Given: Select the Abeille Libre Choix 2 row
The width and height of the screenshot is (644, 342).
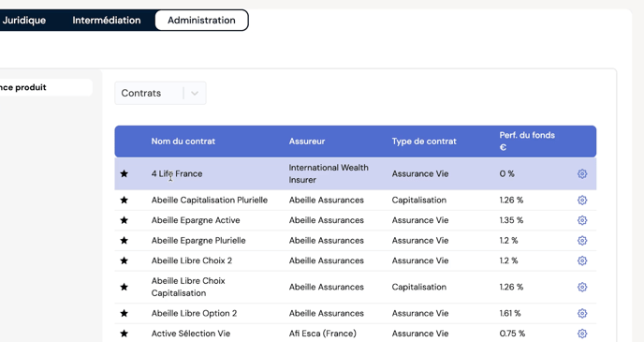Looking at the screenshot, I should 356,260.
